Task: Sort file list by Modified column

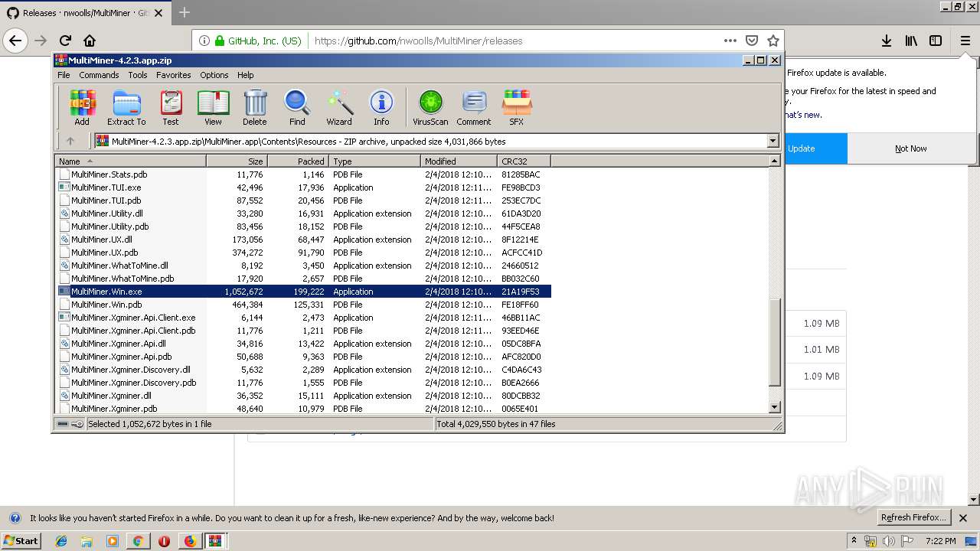Action: [459, 161]
